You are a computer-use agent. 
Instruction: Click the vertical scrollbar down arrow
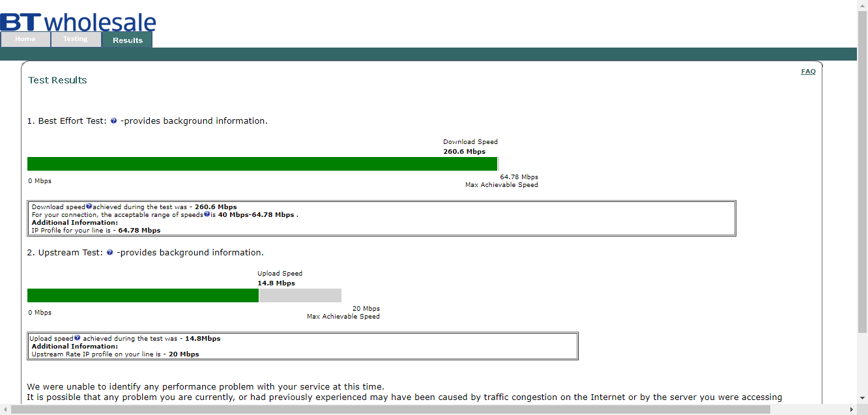862,398
